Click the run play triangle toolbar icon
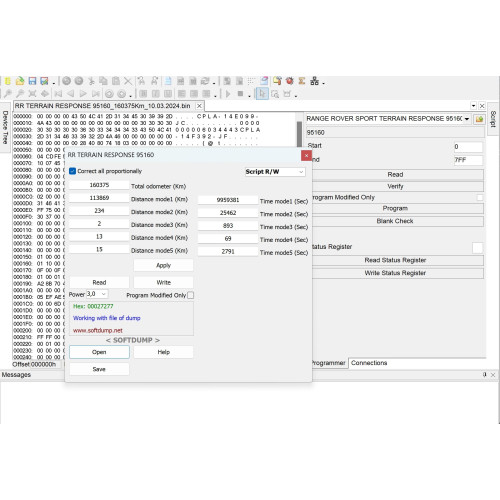The height and width of the screenshot is (500, 500). (x=228, y=94)
